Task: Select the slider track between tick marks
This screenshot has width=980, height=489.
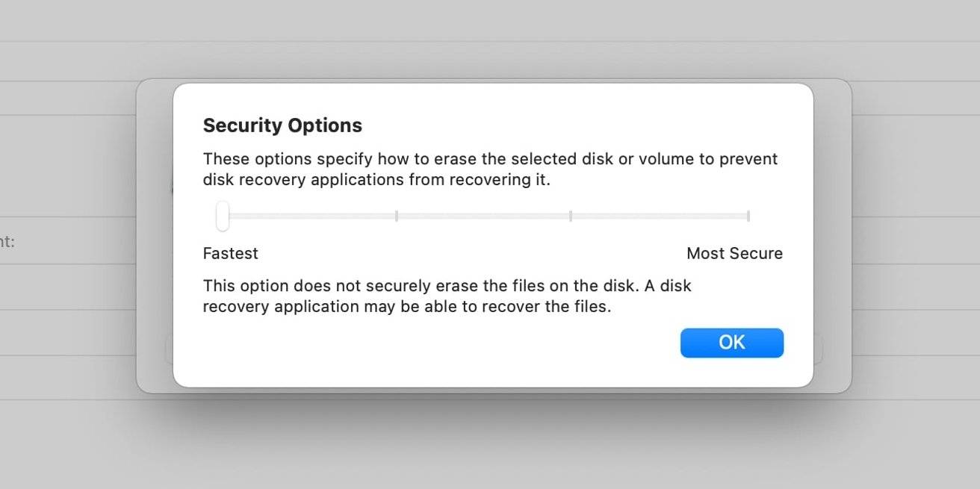Action: point(484,216)
